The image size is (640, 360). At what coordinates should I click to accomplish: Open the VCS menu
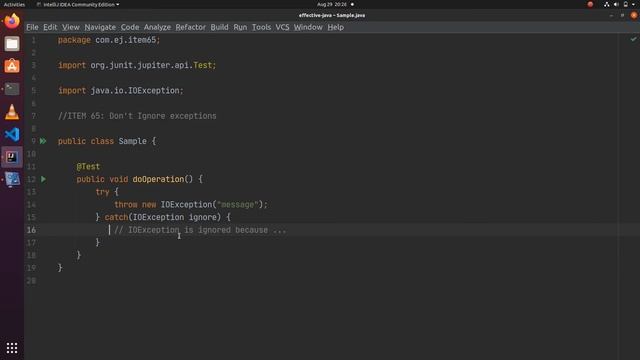tap(282, 27)
